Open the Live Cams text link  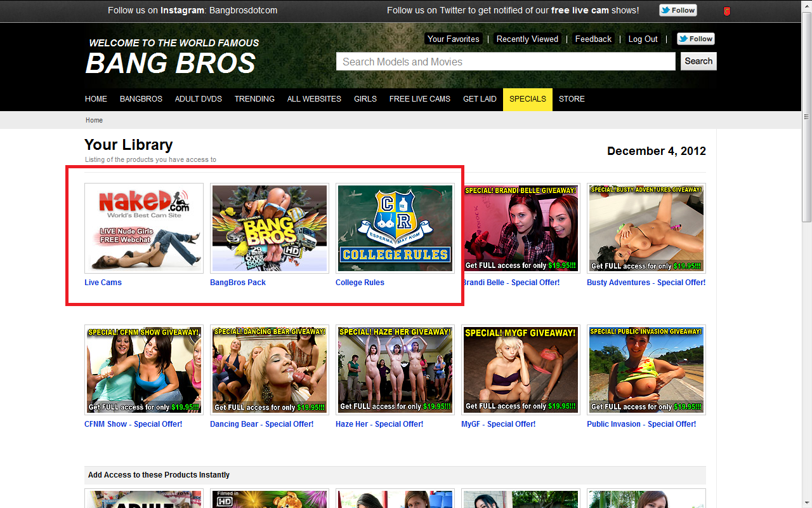click(103, 283)
